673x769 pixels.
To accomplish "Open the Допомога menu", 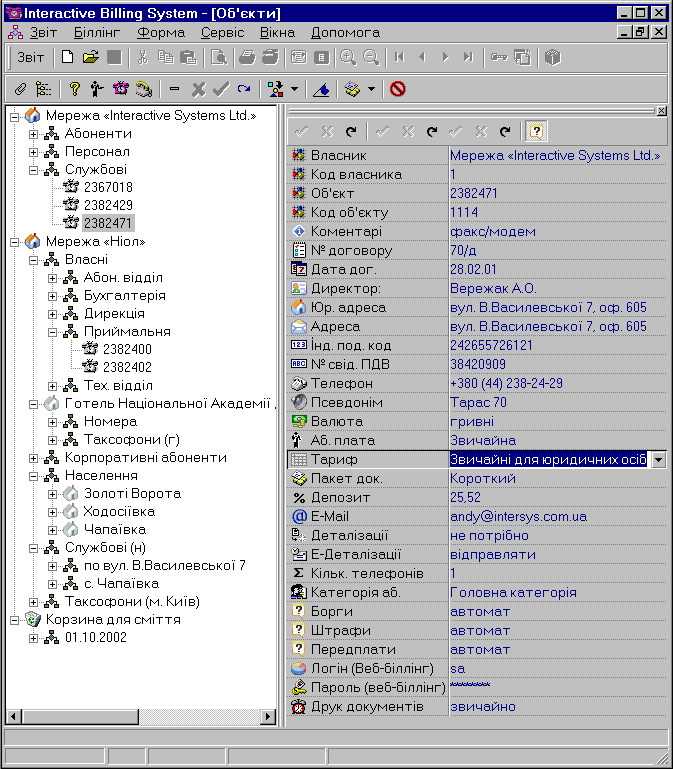I will [x=345, y=32].
